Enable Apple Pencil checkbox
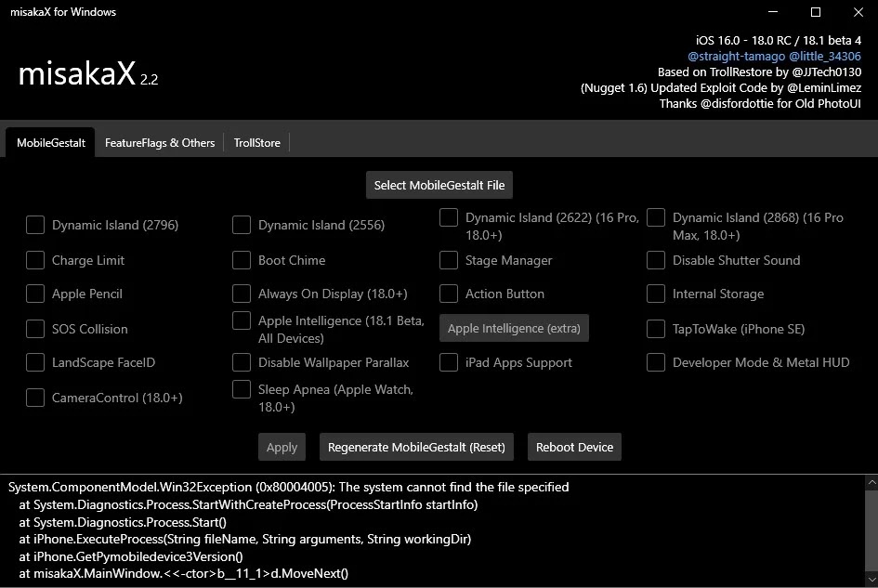This screenshot has height=588, width=878. (35, 294)
